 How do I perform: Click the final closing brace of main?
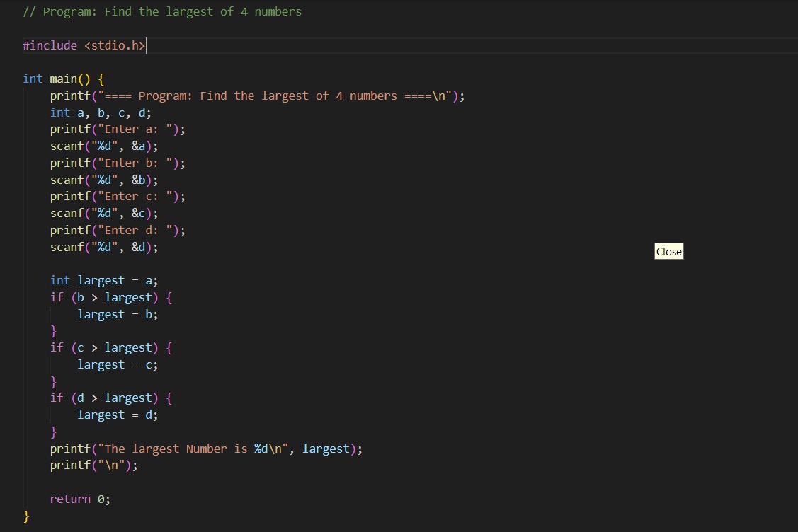[26, 516]
